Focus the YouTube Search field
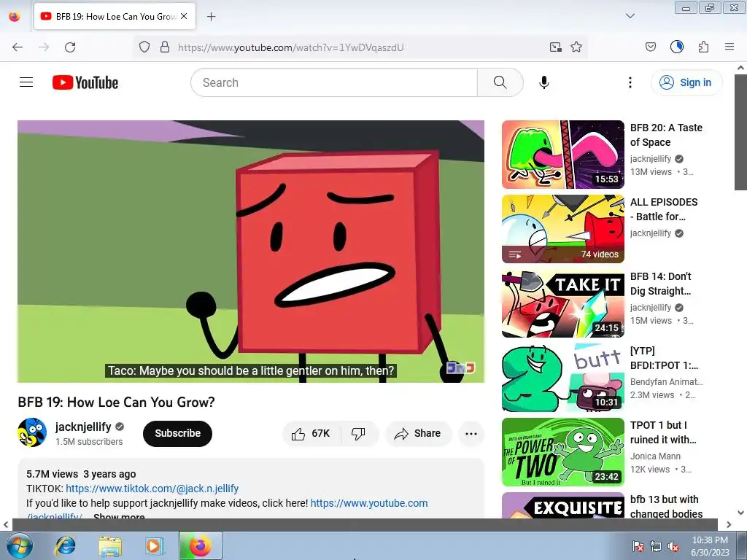The width and height of the screenshot is (747, 560). [x=334, y=82]
